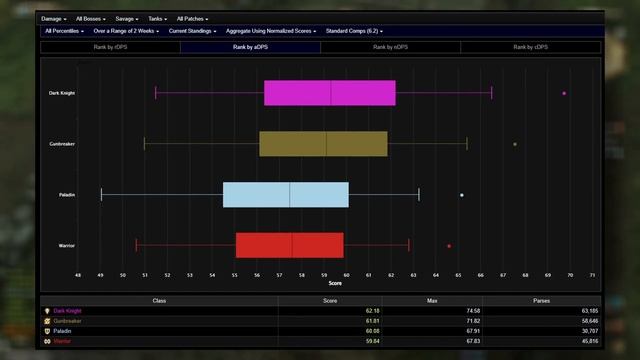This screenshot has height=360, width=640.
Task: Click the Paladin chart axis label
Action: click(x=67, y=195)
